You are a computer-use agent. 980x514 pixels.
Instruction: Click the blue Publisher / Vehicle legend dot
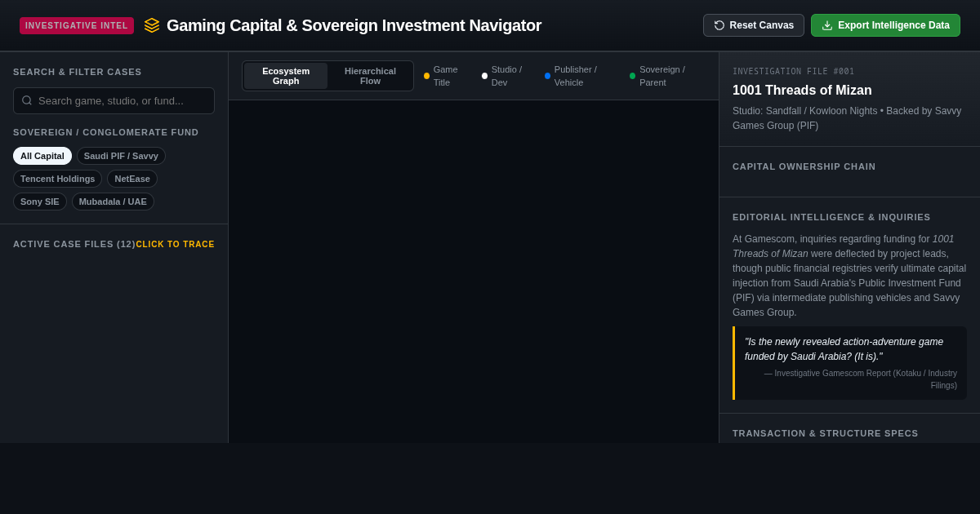click(547, 76)
